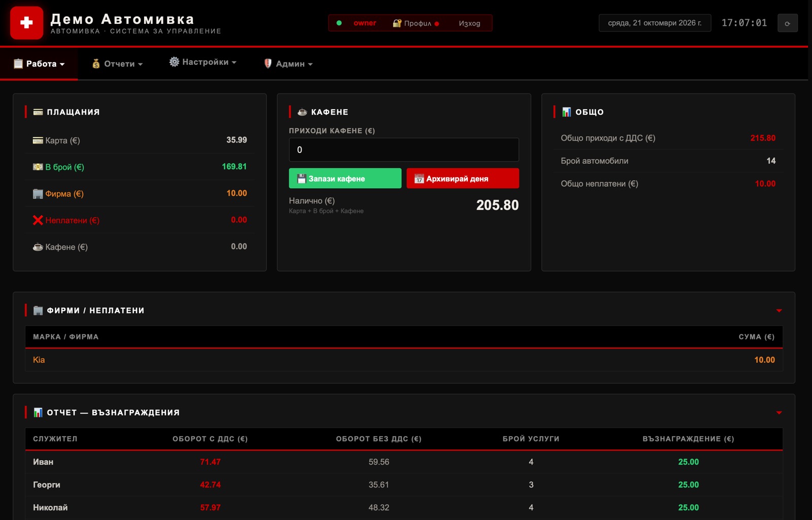Select the Иван employee row
Viewport: 812px width, 520px height.
(404, 462)
